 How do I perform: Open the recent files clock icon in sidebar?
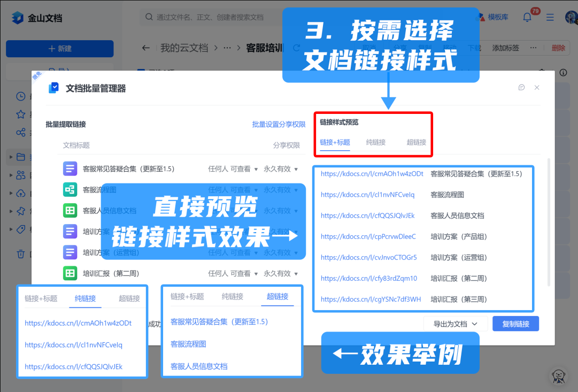[21, 96]
